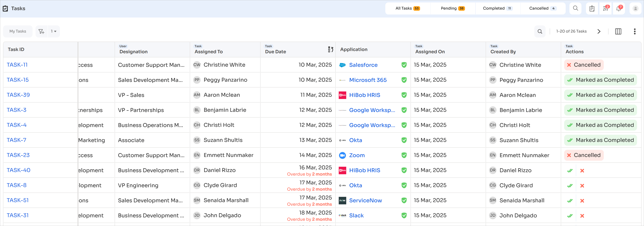Open the header search icon
644x226 pixels.
(x=575, y=8)
